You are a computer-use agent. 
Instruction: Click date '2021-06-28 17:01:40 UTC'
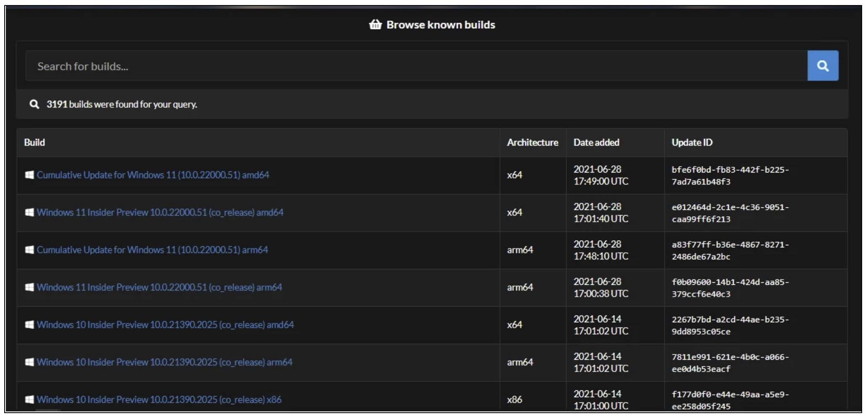[601, 213]
